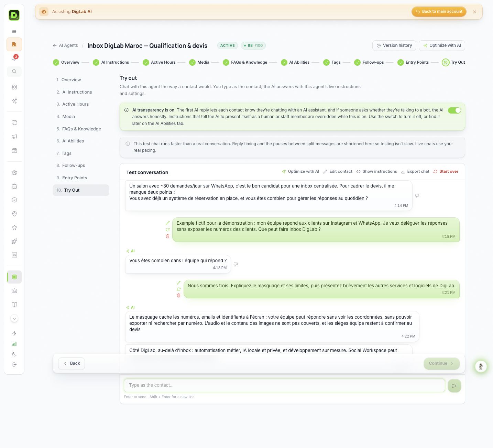Thumbs down 'Vous êtes combien' AI reply

235,264
